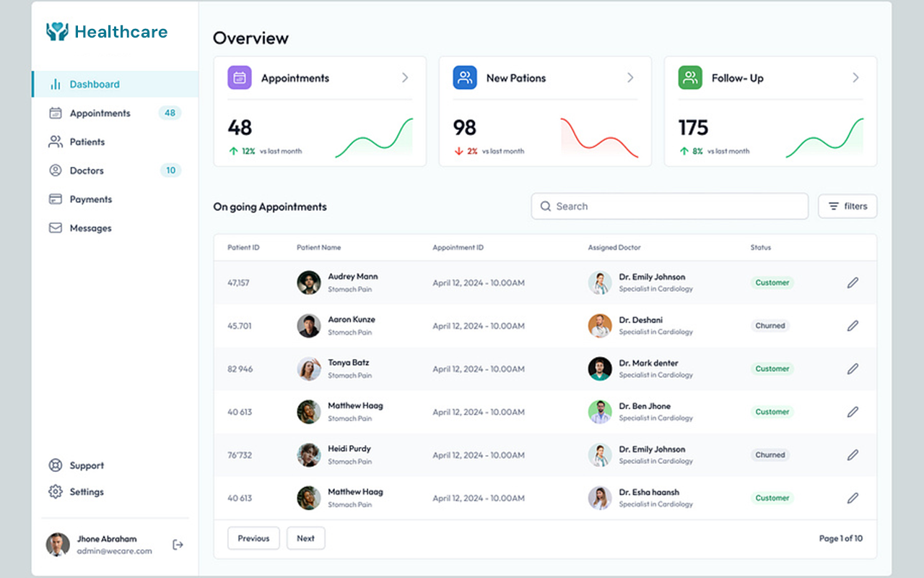This screenshot has height=578, width=924.
Task: Select the Appointments calendar icon in sidebar
Action: (x=55, y=113)
